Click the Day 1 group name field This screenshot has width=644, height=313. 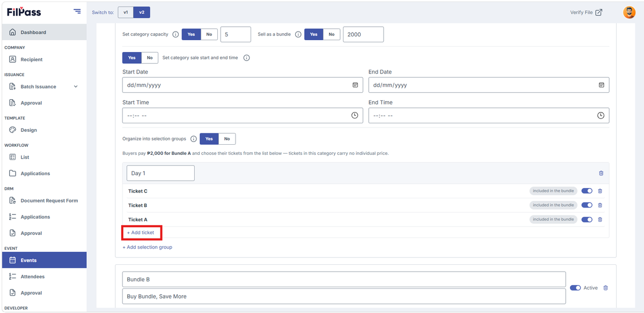[161, 173]
